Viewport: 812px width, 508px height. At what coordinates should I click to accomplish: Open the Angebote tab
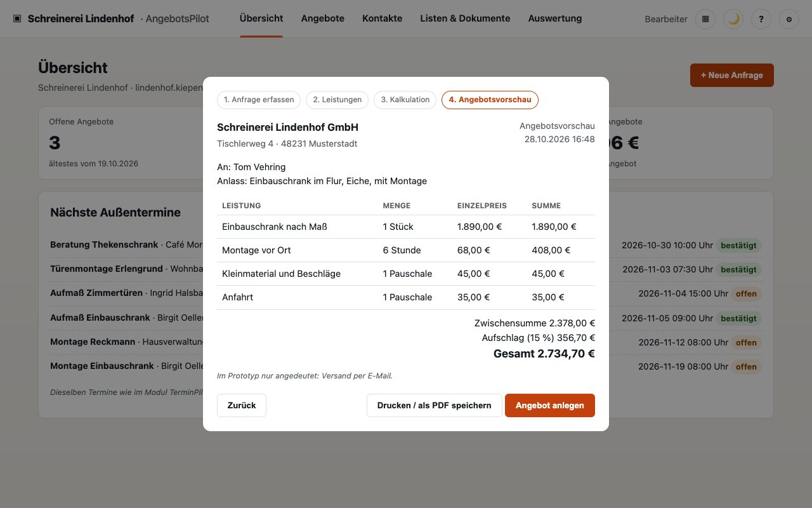[x=323, y=18]
